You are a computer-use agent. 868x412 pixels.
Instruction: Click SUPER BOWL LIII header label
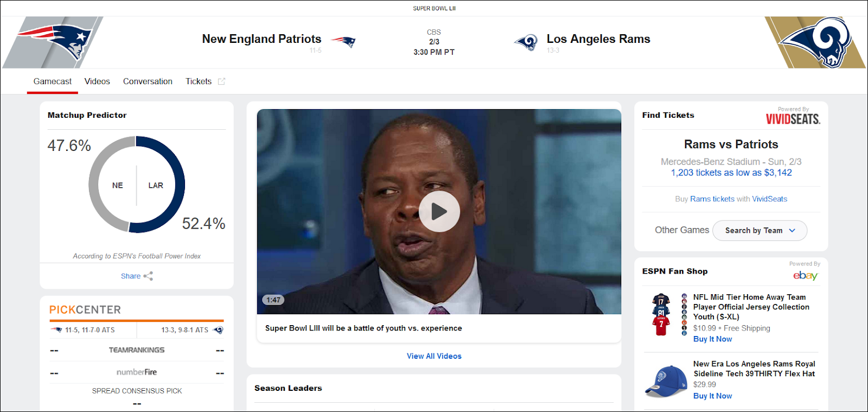click(x=434, y=8)
